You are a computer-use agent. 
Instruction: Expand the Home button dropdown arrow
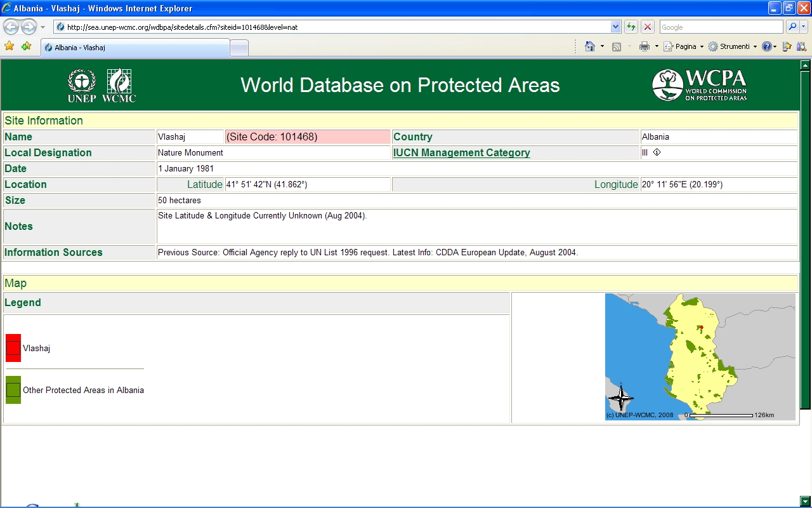tap(602, 46)
